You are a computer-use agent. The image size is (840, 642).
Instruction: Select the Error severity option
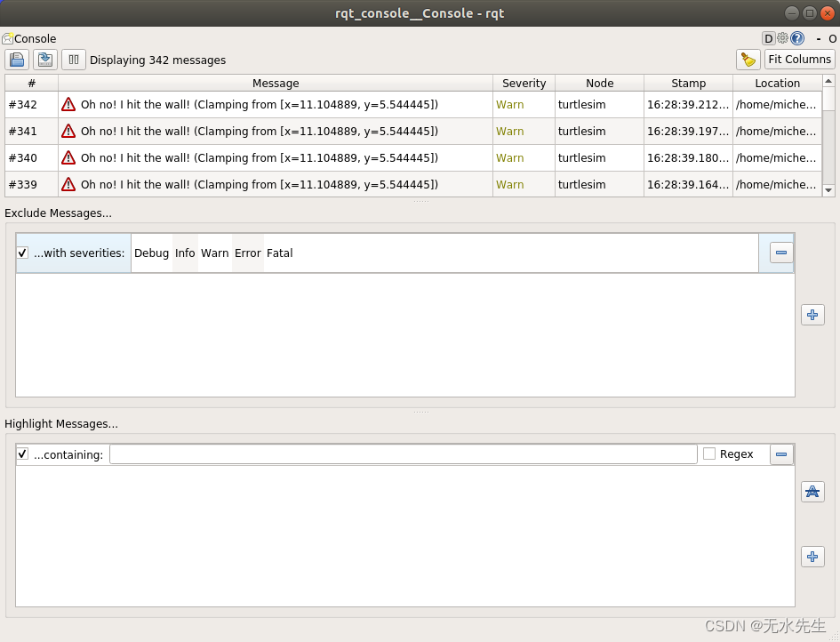click(x=247, y=253)
